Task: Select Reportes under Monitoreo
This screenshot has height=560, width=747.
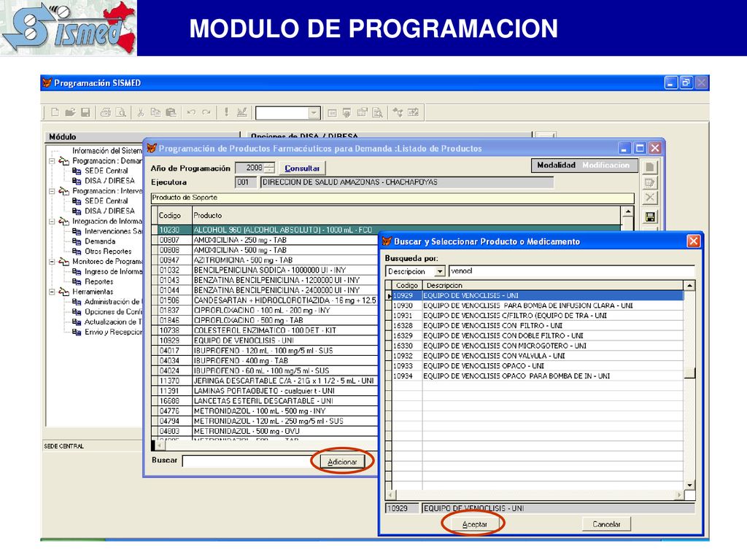Action: coord(98,281)
